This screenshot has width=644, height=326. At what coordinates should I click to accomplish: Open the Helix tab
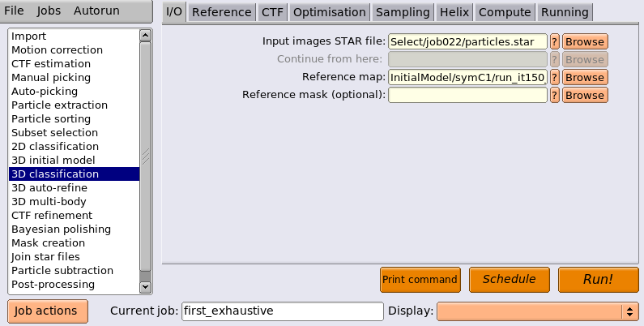[x=454, y=12]
